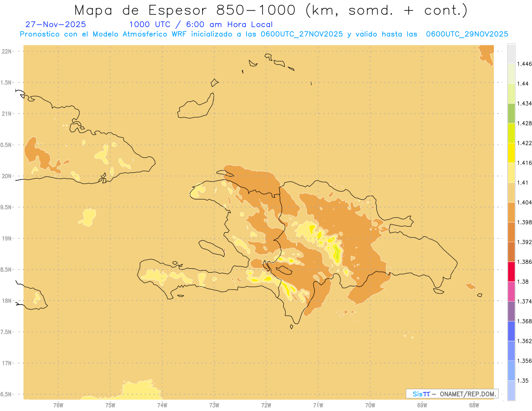This screenshot has height=411, width=532.
Task: Click the '21N' latitude label
Action: coord(6,114)
